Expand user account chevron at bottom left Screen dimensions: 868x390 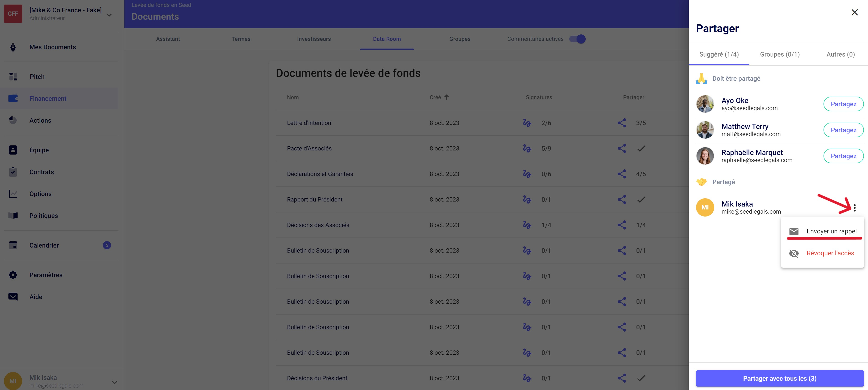tap(114, 382)
